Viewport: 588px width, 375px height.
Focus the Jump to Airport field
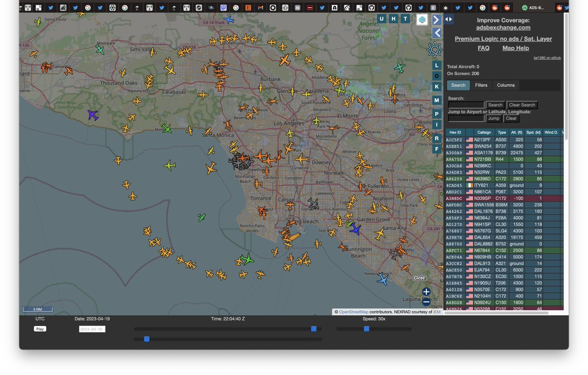(466, 118)
